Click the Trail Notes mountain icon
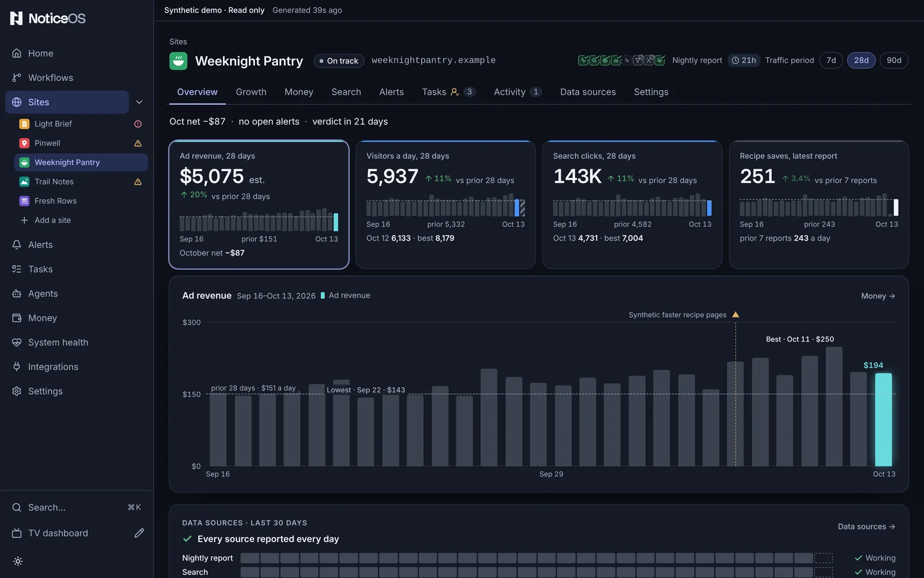924x578 pixels. tap(24, 181)
